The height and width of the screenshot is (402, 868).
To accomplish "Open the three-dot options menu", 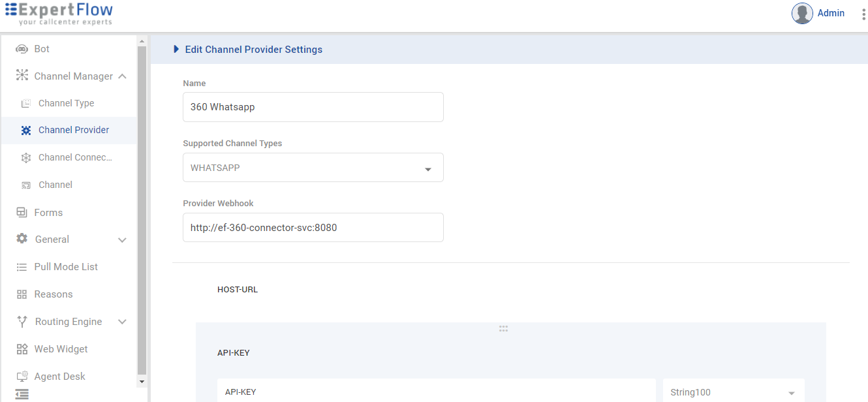I will [x=863, y=14].
